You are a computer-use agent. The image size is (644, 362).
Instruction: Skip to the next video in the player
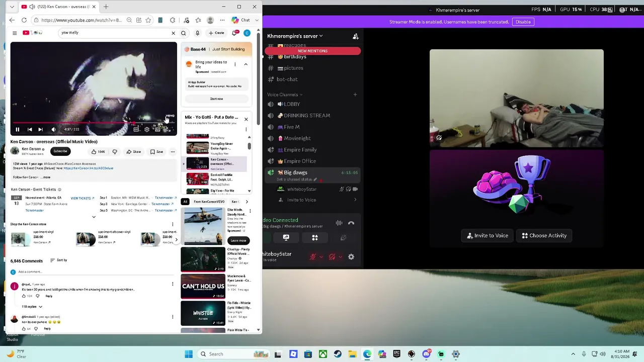pos(41,129)
